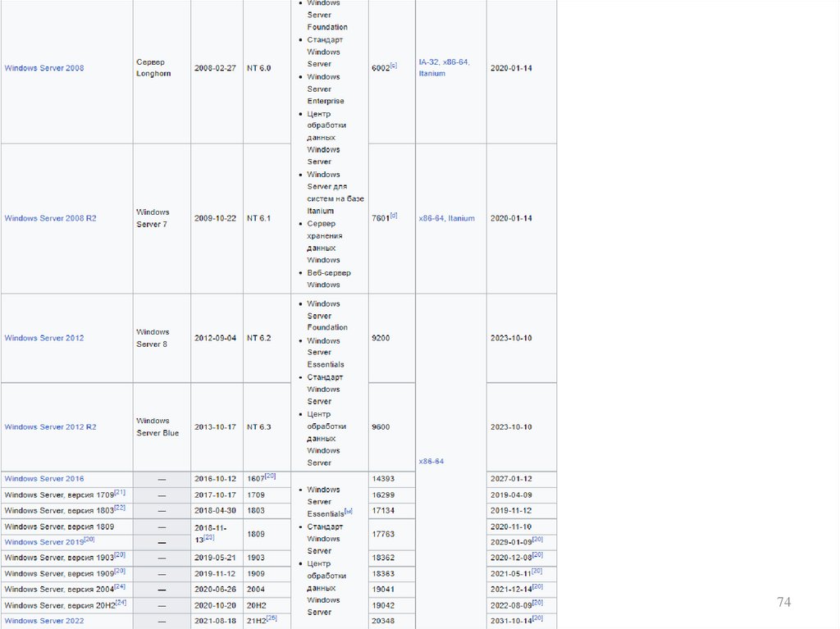Click footnote [22] next to версия 1803
Screen dimensions: 840x629
120,508
